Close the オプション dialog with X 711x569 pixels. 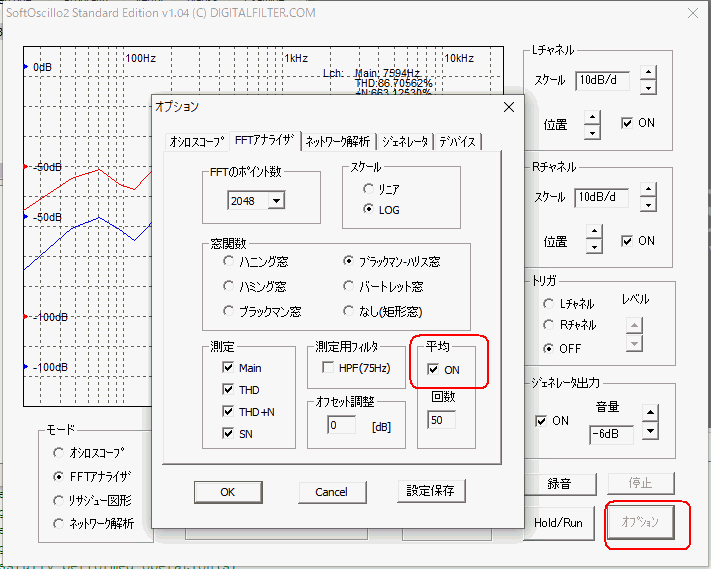tap(509, 107)
